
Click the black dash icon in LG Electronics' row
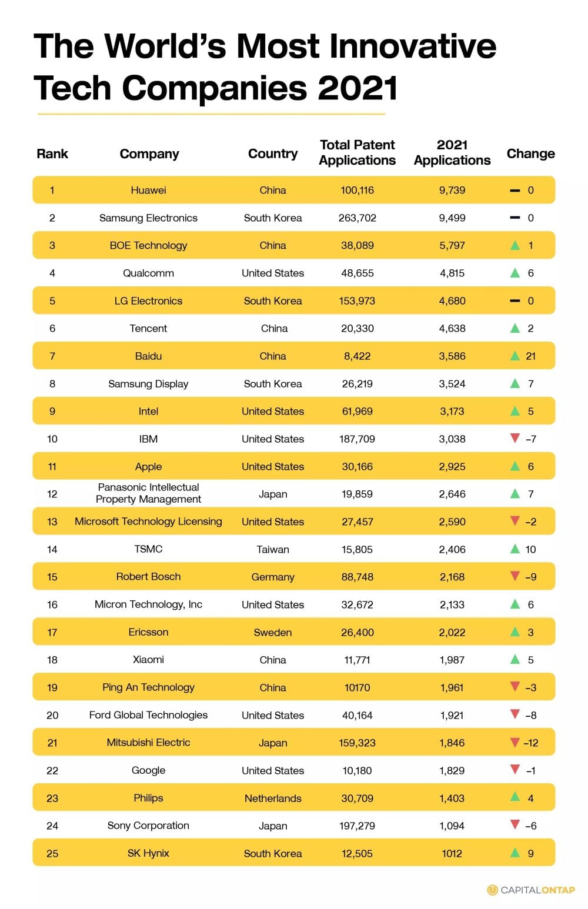pyautogui.click(x=515, y=301)
